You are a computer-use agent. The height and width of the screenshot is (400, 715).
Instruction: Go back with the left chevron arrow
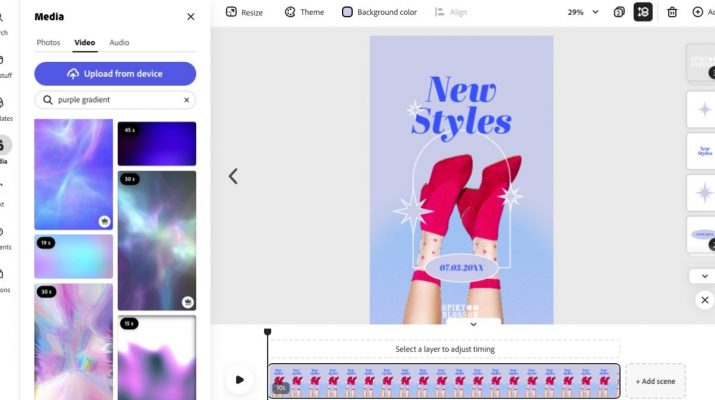coord(233,176)
